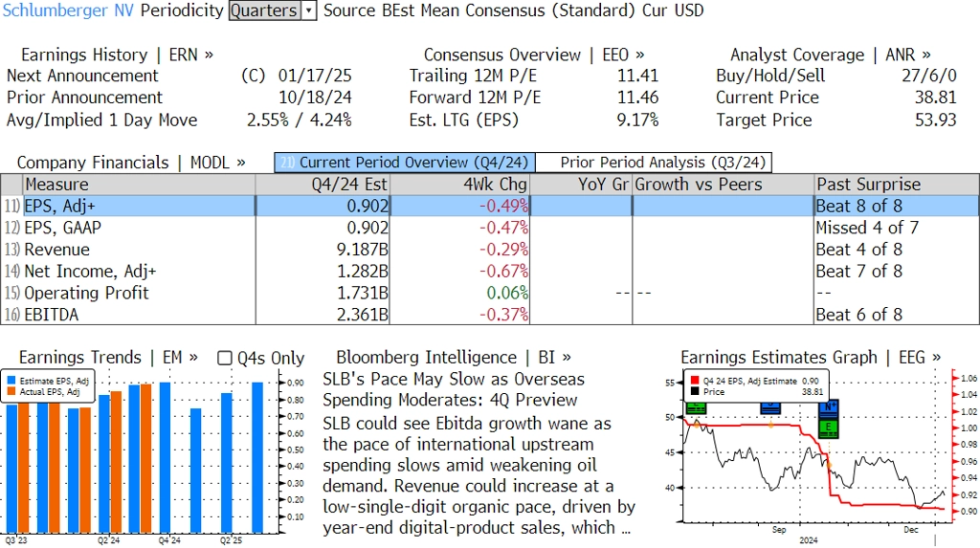Image resolution: width=980 pixels, height=548 pixels.
Task: Click the -0.37% EBITDA change value
Action: (x=503, y=315)
